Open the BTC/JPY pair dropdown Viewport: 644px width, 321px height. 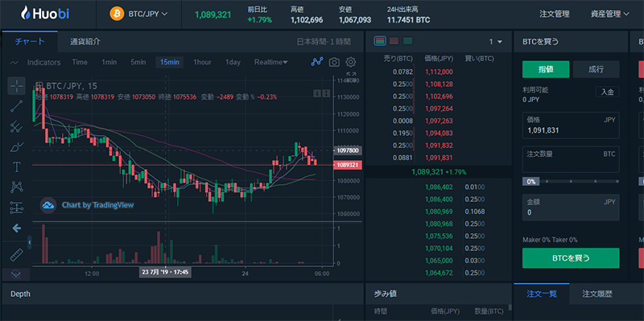click(x=138, y=14)
